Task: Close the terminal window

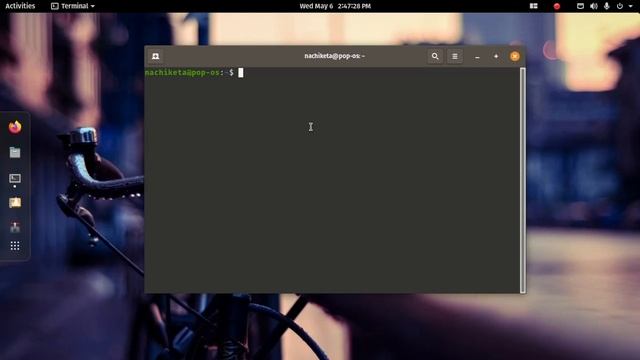Action: pyautogui.click(x=515, y=56)
